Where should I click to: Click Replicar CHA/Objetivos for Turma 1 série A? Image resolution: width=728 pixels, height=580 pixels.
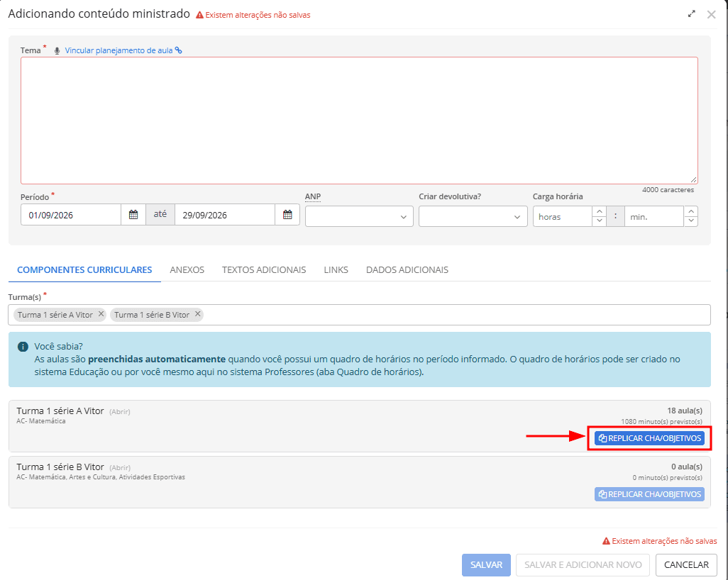(649, 438)
